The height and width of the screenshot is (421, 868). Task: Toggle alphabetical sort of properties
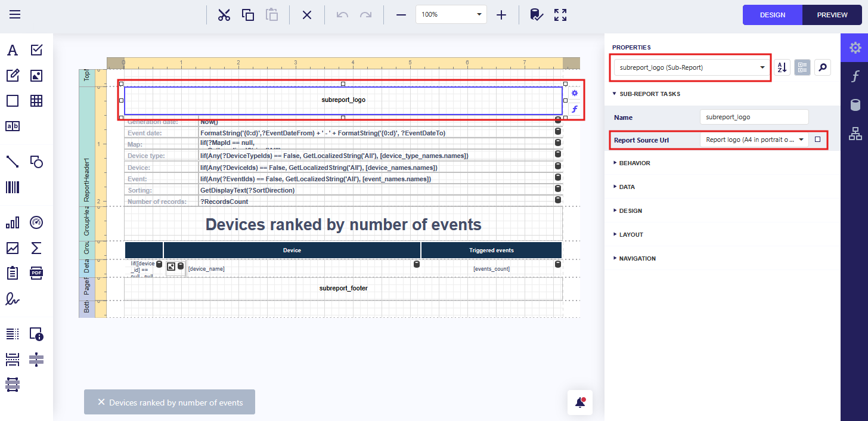tap(782, 68)
